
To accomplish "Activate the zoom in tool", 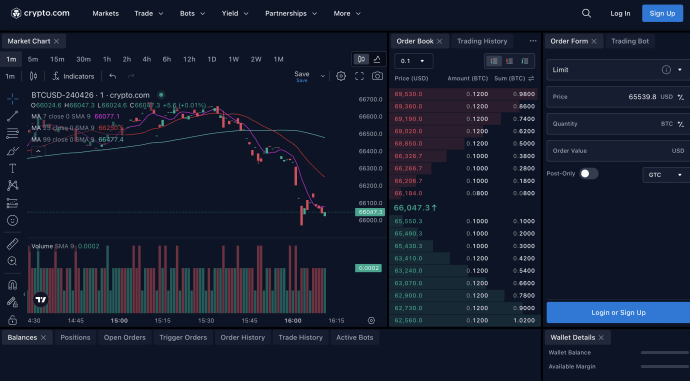I will point(12,261).
